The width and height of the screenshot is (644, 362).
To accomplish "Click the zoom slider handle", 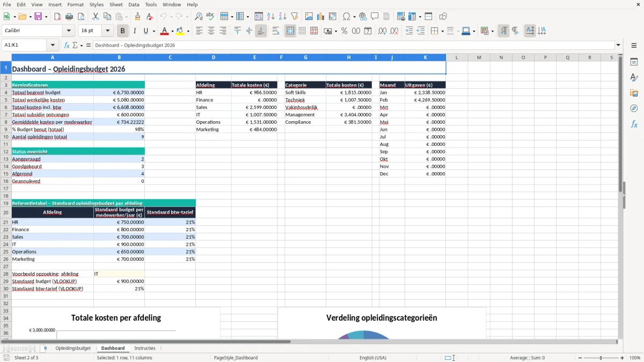I will click(x=601, y=358).
